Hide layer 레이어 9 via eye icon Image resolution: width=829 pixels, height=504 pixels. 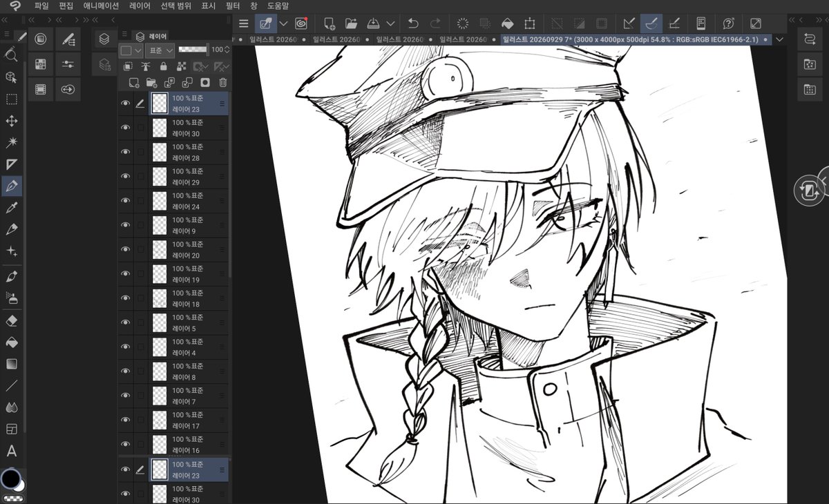click(125, 225)
